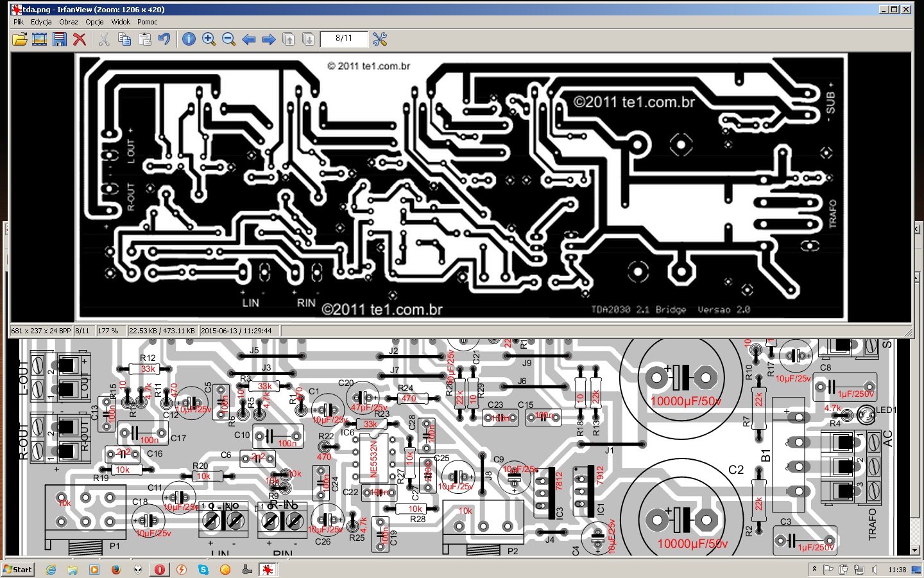Click the Paste clipboard icon
The width and height of the screenshot is (924, 578).
point(144,39)
